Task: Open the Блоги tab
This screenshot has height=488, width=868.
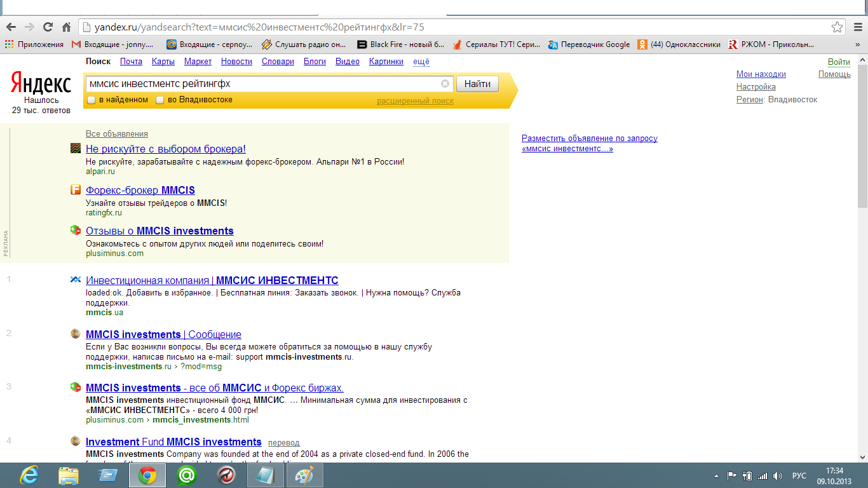Action: point(315,62)
